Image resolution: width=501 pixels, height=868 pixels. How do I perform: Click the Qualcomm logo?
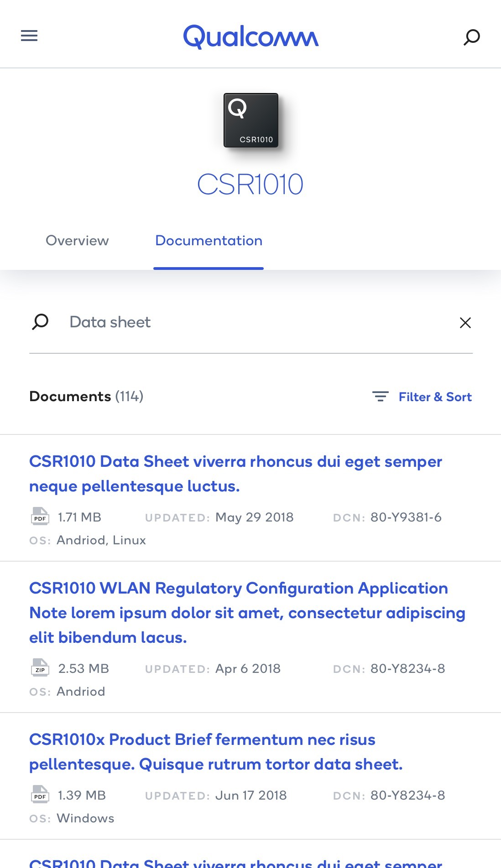tap(250, 36)
